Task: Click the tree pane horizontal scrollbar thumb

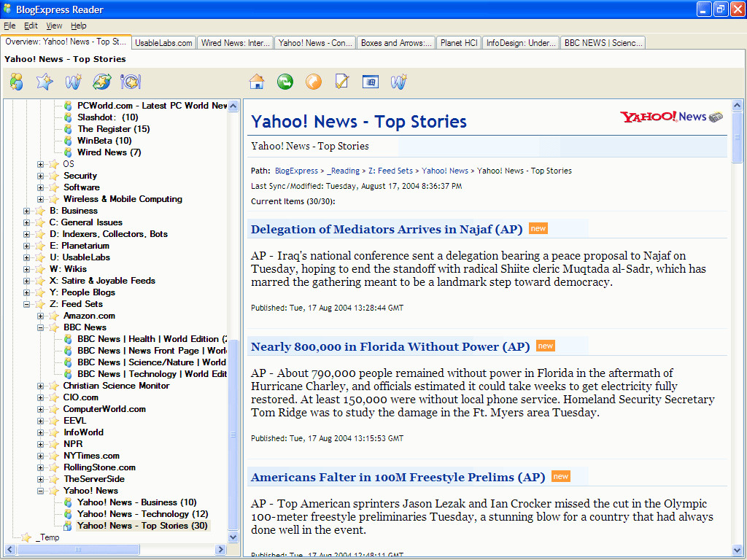Action: click(x=77, y=550)
